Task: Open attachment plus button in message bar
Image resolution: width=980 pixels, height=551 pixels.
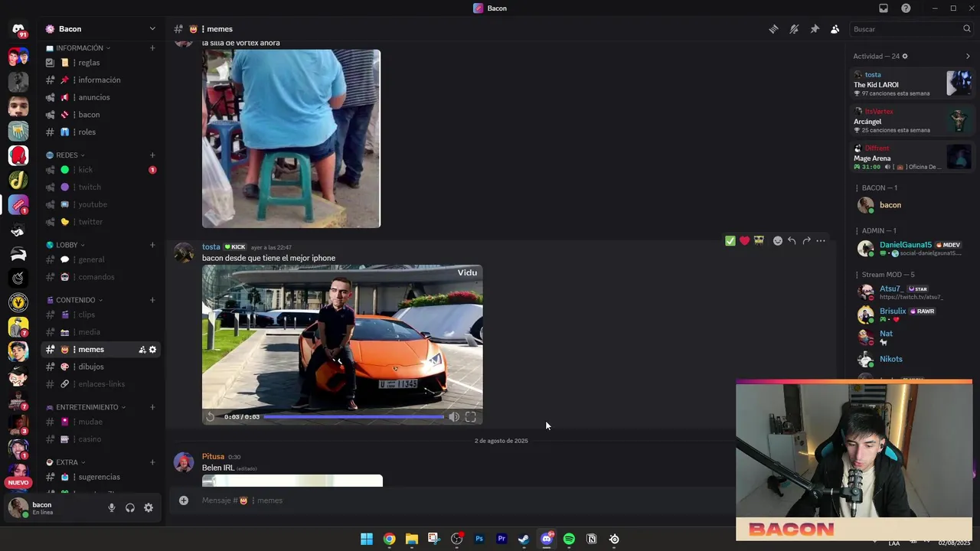Action: pyautogui.click(x=184, y=500)
